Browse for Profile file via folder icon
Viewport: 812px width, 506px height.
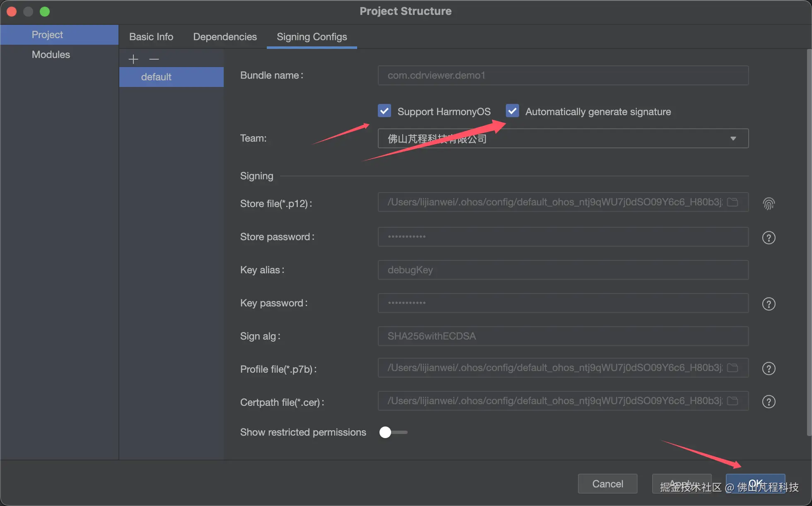click(x=732, y=368)
